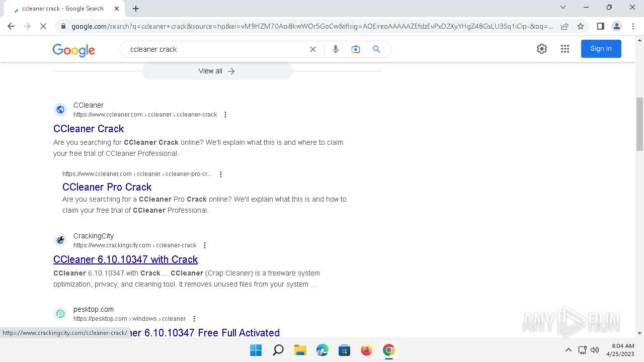Open Windows taskbar search
The image size is (644, 362).
278,350
